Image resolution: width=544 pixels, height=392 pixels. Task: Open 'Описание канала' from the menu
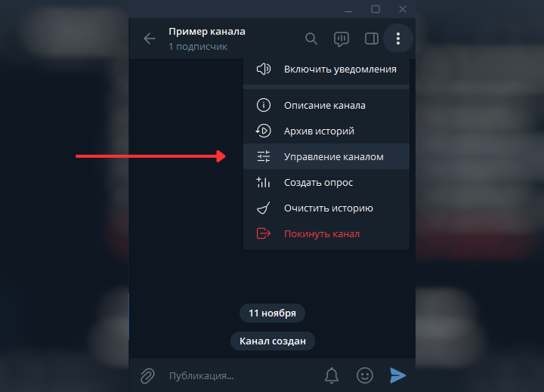point(326,105)
